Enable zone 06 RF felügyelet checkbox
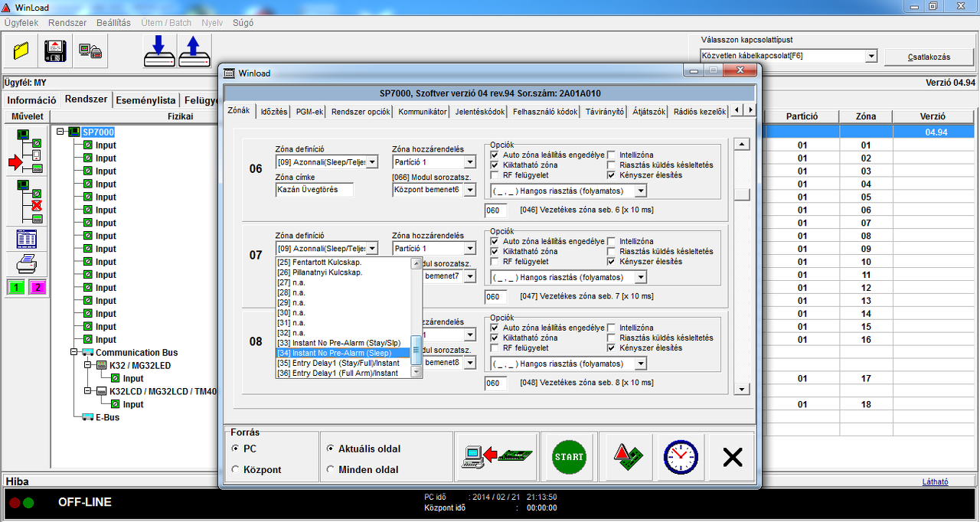 coord(495,175)
